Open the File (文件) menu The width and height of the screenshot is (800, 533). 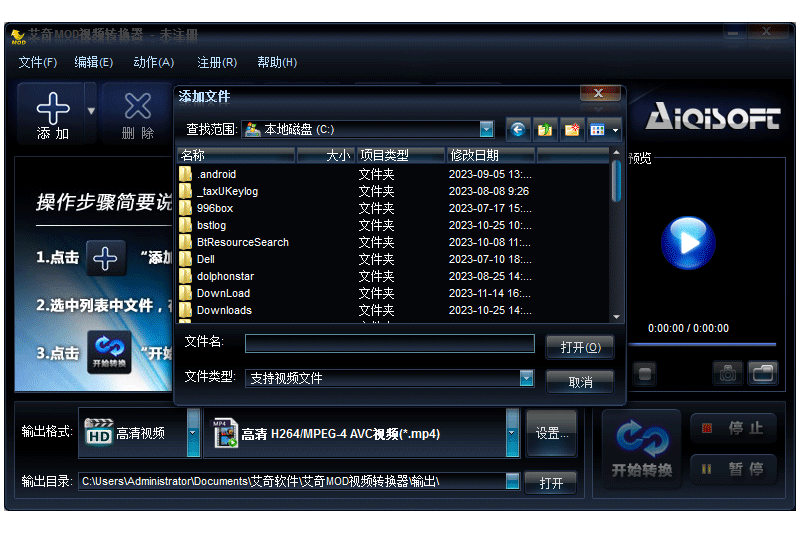[38, 62]
